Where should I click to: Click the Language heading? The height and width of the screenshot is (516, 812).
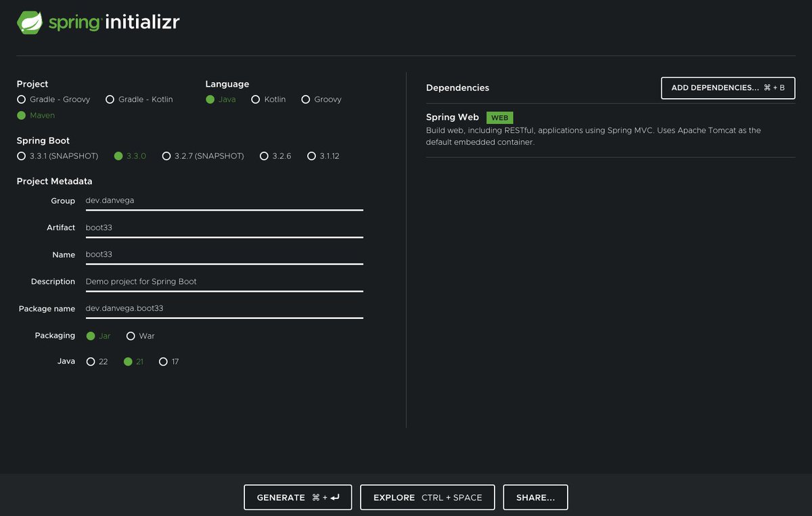227,84
